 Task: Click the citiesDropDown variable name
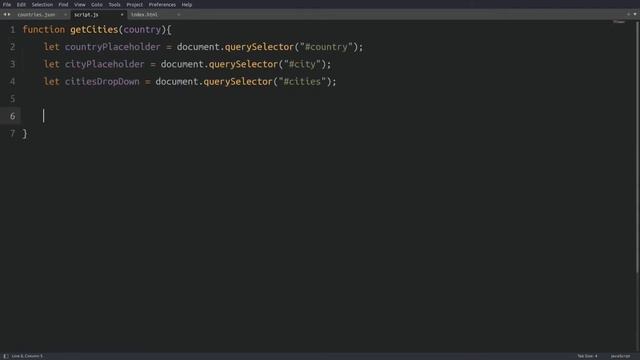click(102, 82)
